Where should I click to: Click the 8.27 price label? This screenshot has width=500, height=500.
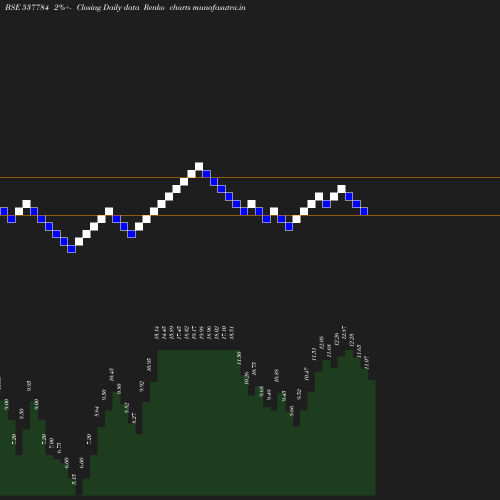coord(134,418)
